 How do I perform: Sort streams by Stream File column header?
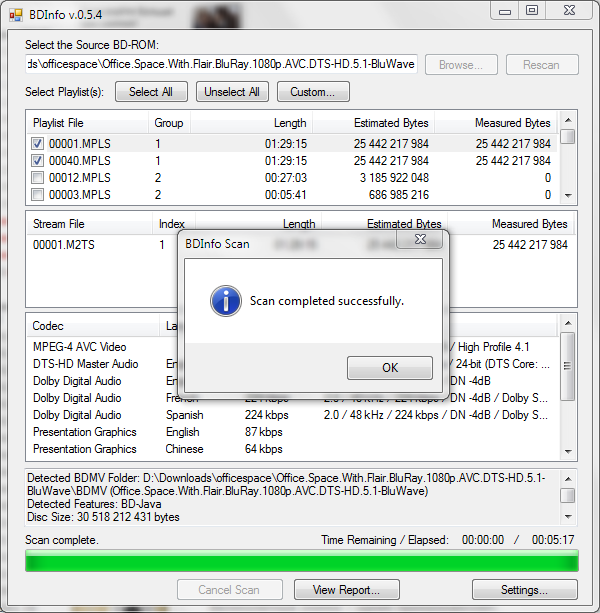point(90,224)
